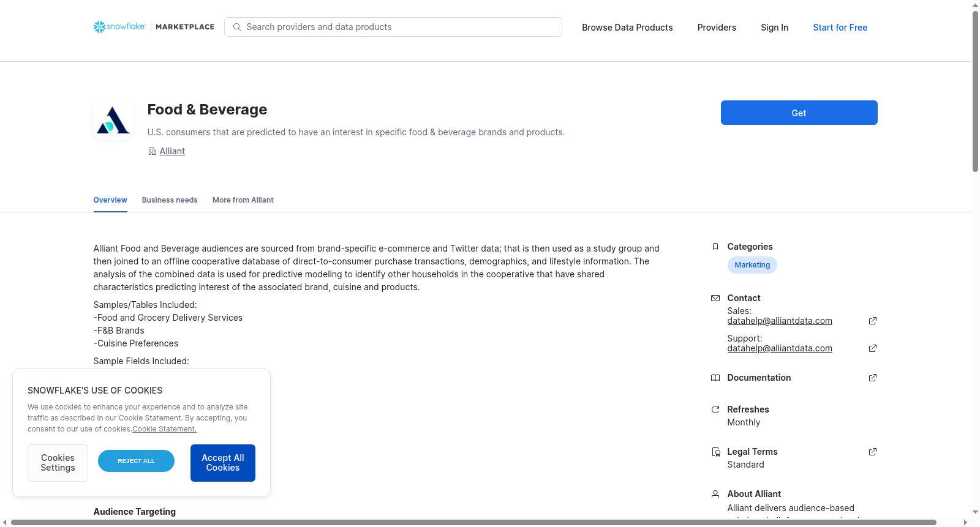980x527 pixels.
Task: Open Documentation via its external link icon
Action: 873,378
